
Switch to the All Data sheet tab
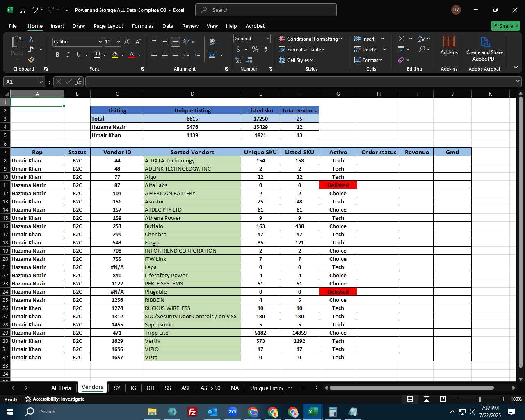click(61, 388)
